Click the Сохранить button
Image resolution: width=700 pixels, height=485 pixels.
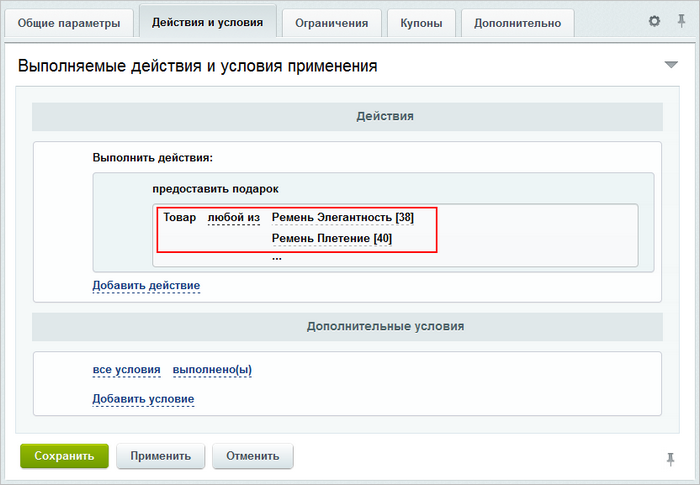tap(64, 456)
